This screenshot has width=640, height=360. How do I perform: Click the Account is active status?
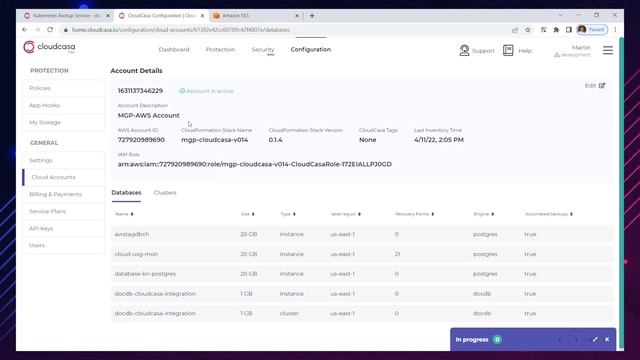click(x=206, y=91)
